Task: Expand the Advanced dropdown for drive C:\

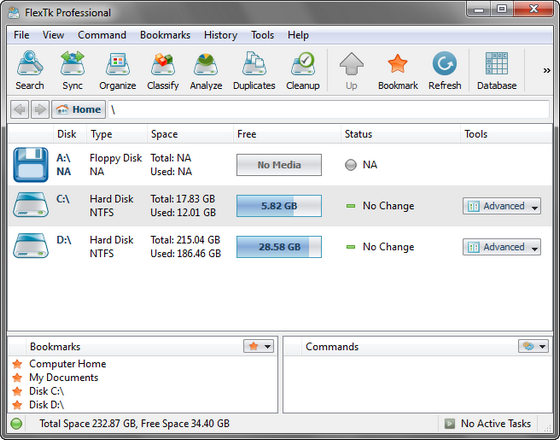Action: coord(502,206)
